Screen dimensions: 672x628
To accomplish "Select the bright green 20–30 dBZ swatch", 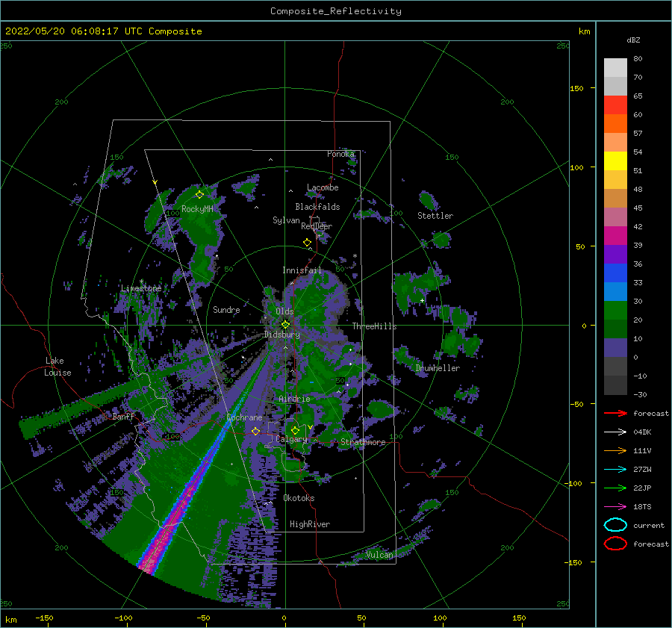I will point(615,310).
